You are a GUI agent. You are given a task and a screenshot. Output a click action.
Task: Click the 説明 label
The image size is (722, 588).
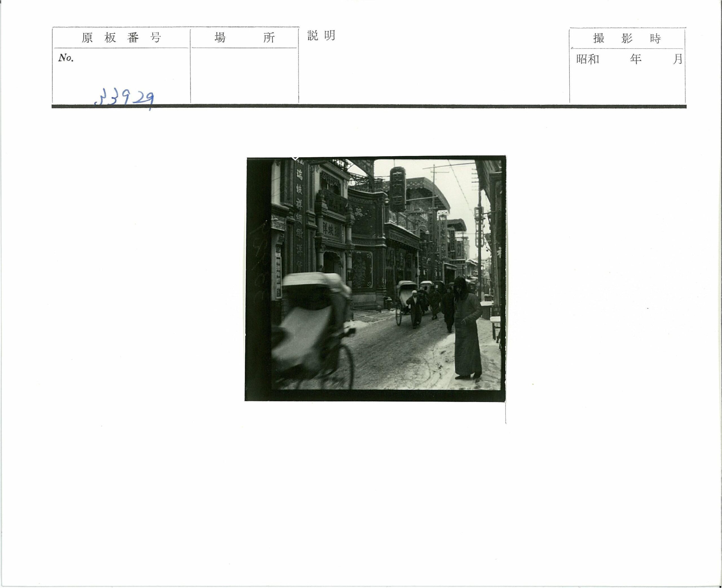point(321,36)
